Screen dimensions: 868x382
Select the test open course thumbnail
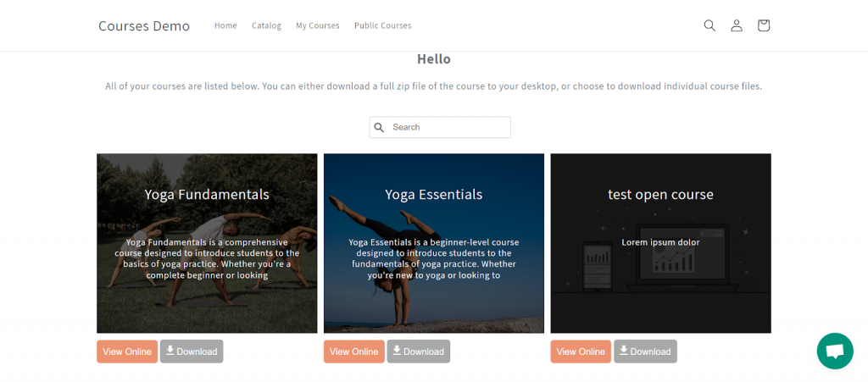pyautogui.click(x=660, y=243)
